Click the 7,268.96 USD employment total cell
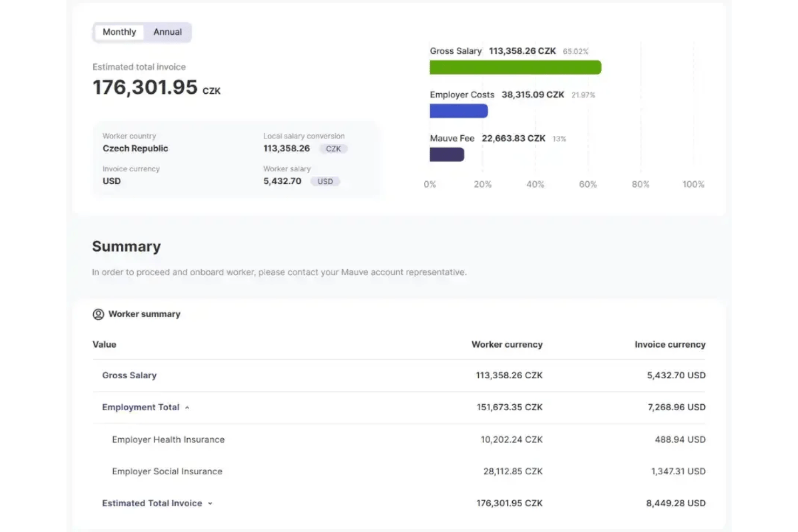The width and height of the screenshot is (798, 532). tap(677, 407)
